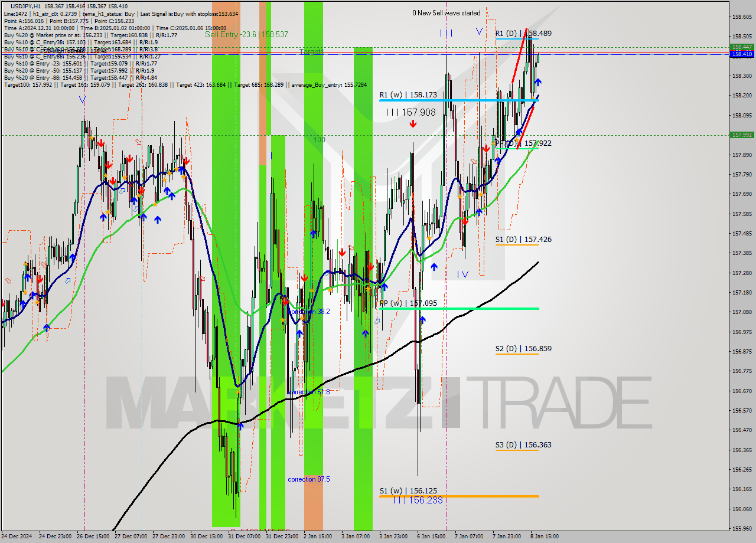Viewport: 756px width, 543px height.
Task: Click '0 New Sell wave started' label
Action: (447, 13)
